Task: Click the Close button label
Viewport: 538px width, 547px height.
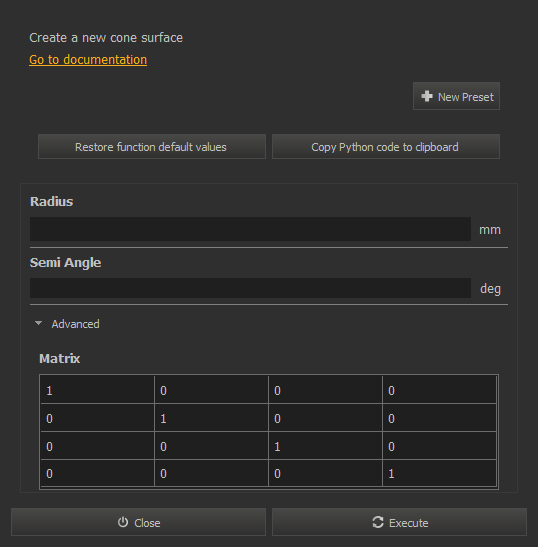Action: click(147, 523)
